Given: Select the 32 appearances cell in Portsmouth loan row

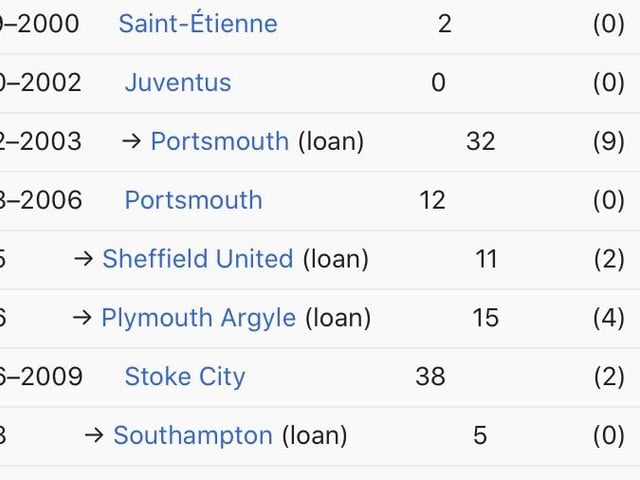Looking at the screenshot, I should point(481,141).
